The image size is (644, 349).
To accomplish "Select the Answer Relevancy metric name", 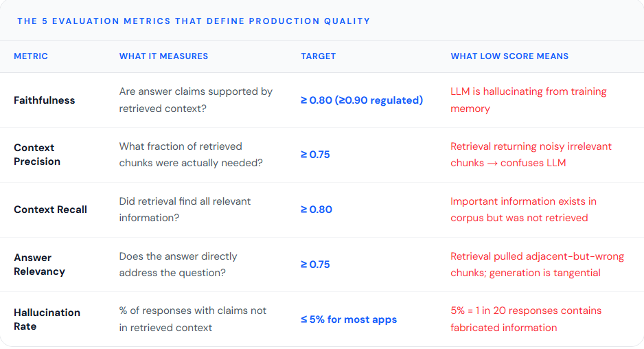I will (x=39, y=264).
